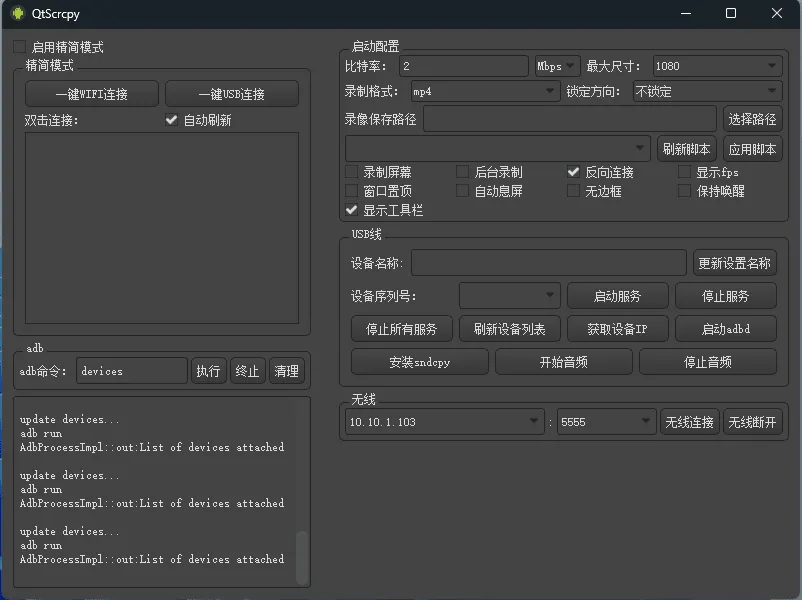
Task: Click the adb命令 input field
Action: pos(131,371)
